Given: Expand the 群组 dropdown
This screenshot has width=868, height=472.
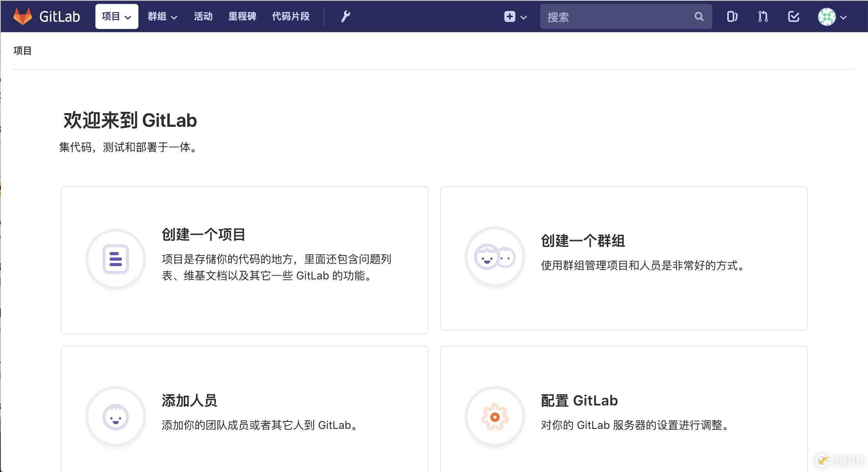Looking at the screenshot, I should pos(162,16).
